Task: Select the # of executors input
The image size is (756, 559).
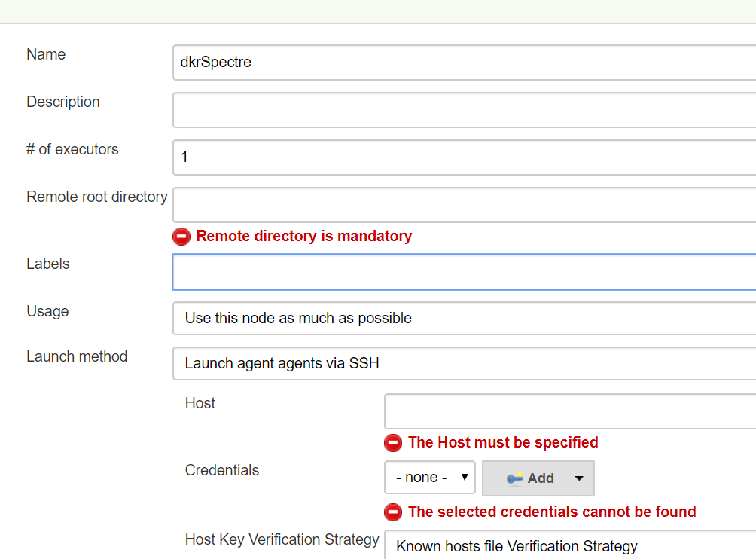Action: pyautogui.click(x=463, y=157)
